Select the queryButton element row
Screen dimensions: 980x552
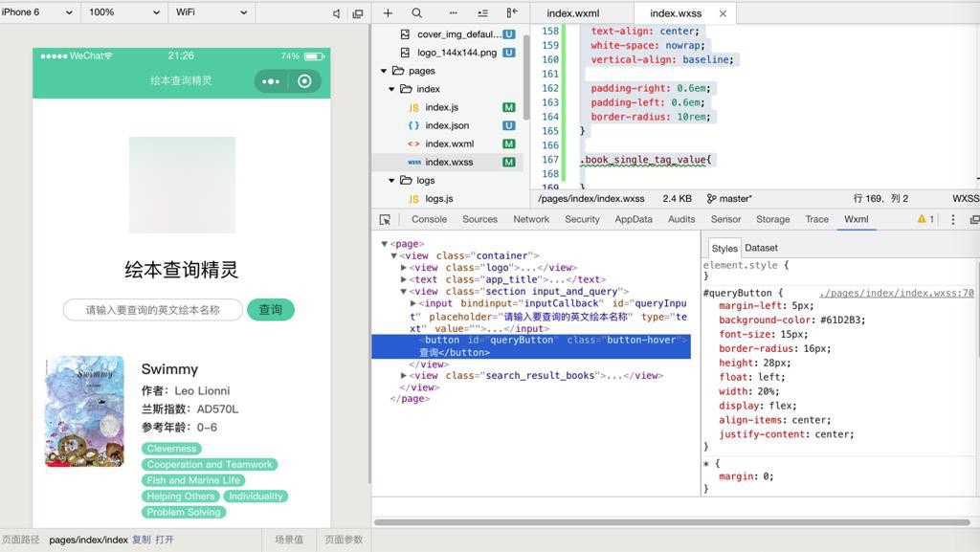pyautogui.click(x=531, y=346)
